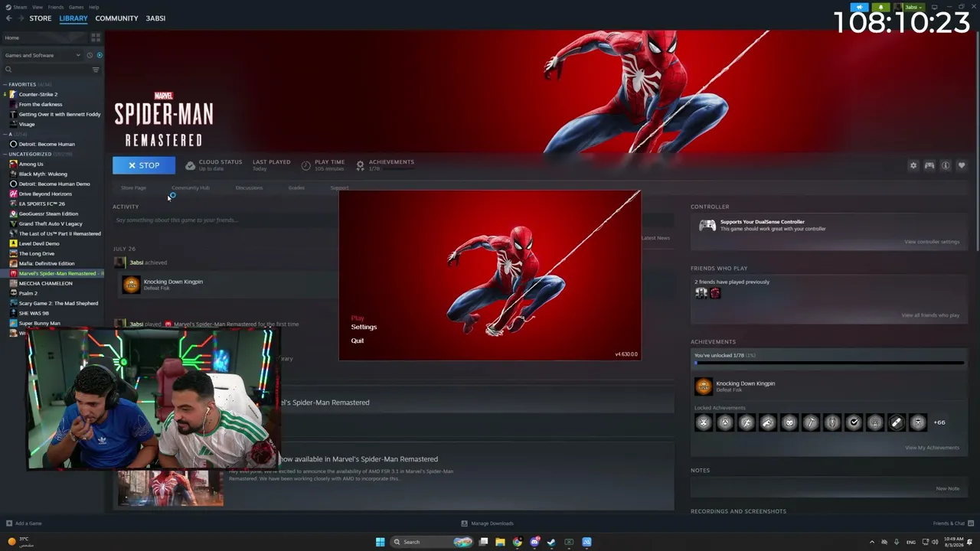Click View controller settings link

tap(932, 242)
